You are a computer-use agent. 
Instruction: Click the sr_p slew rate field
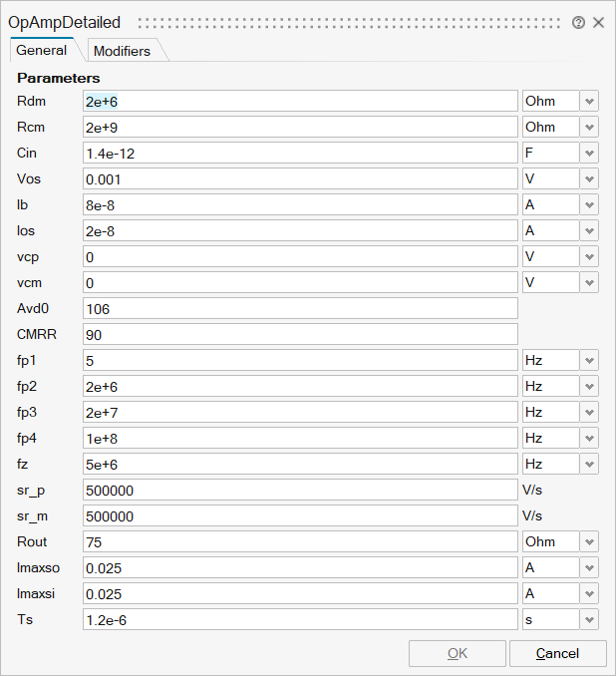[299, 490]
